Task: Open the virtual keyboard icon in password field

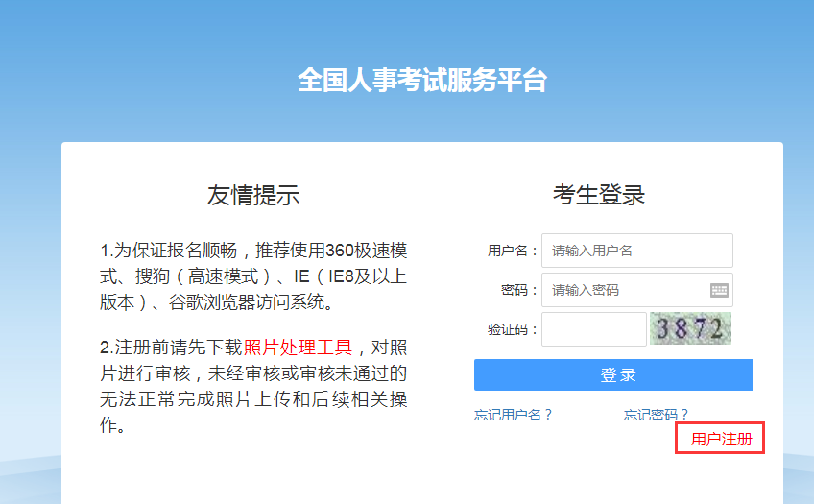Action: (x=719, y=290)
